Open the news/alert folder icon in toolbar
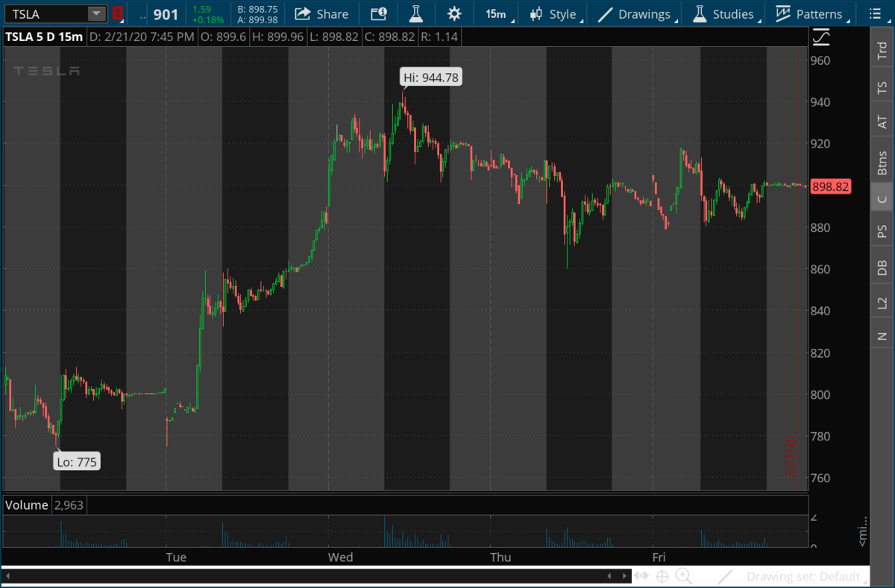 click(x=379, y=13)
